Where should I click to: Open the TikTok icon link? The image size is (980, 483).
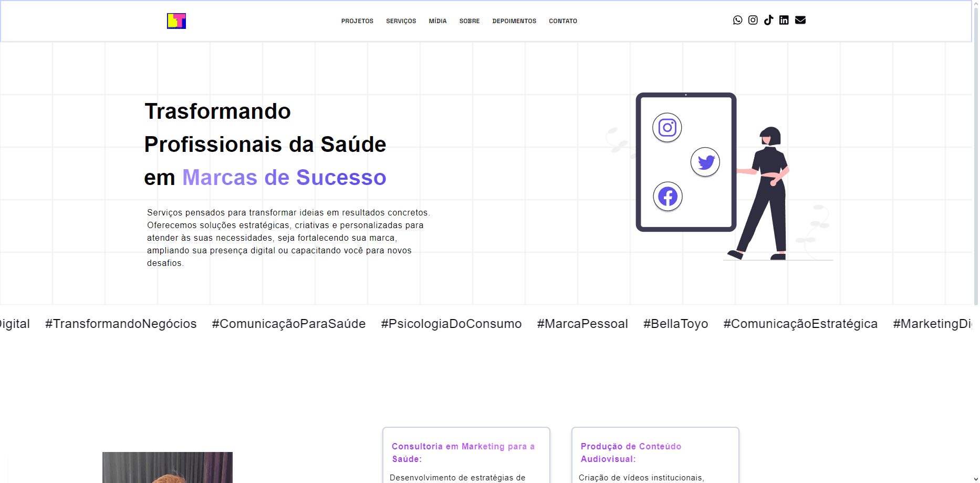[x=768, y=20]
